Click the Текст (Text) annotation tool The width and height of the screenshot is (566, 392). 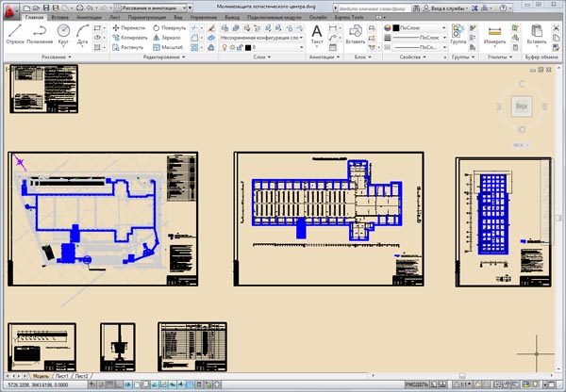[x=317, y=34]
